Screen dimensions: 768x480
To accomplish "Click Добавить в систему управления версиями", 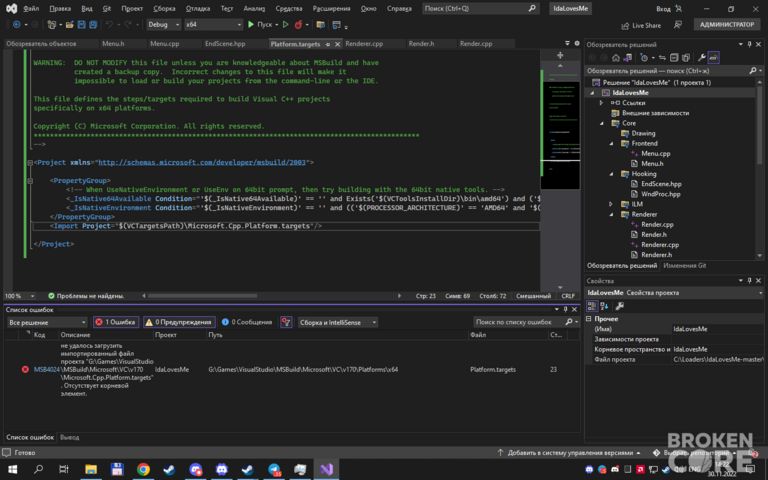I will click(x=569, y=453).
